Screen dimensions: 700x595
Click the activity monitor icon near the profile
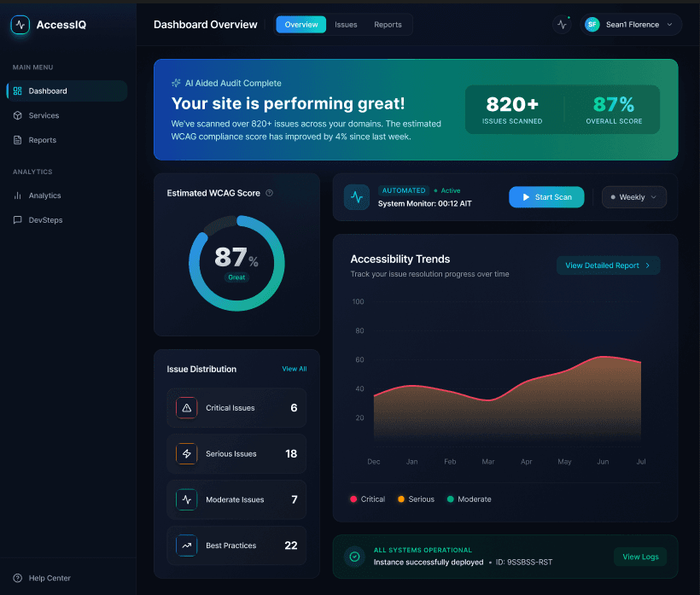562,25
